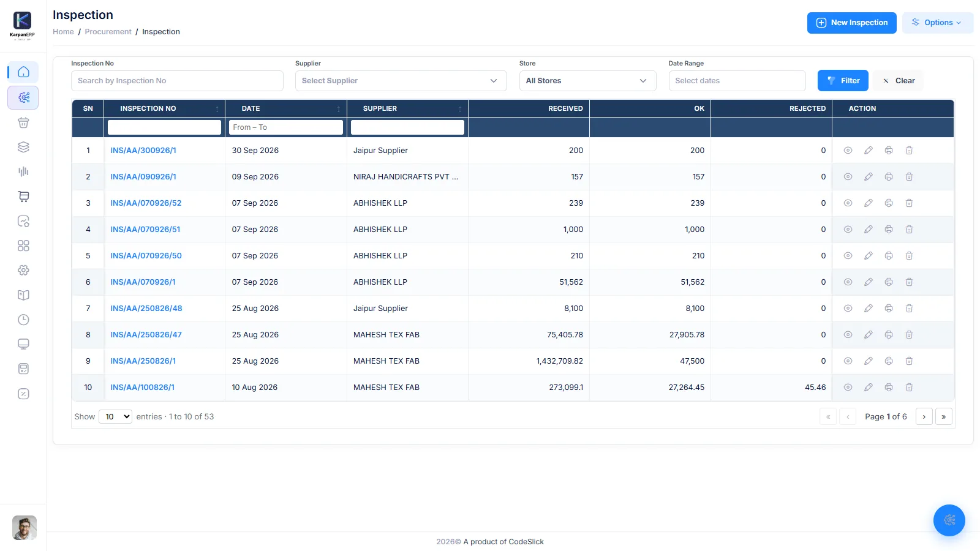Image resolution: width=980 pixels, height=551 pixels.
Task: Edit inspection INS/AA/250826/47
Action: [868, 335]
